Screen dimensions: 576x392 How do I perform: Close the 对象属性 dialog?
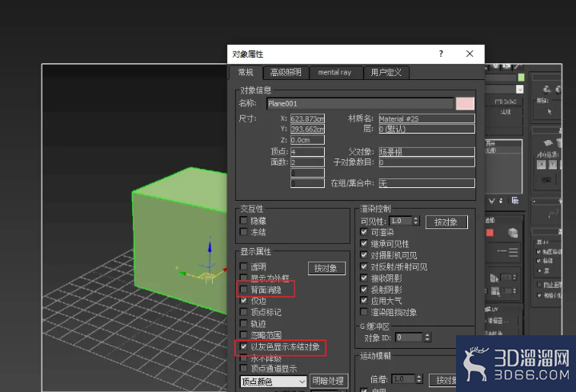click(470, 54)
